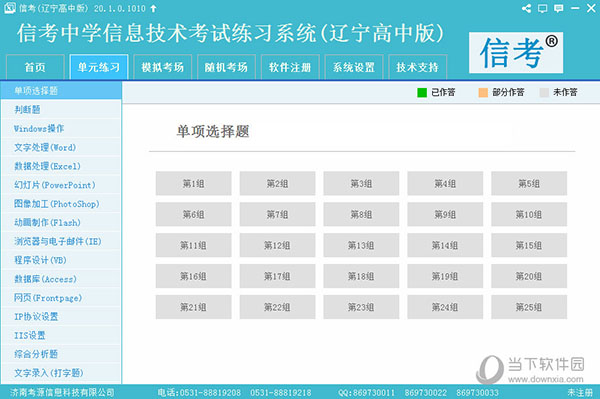Open 文字录入(打字题) category
The height and width of the screenshot is (399, 600).
click(61, 373)
